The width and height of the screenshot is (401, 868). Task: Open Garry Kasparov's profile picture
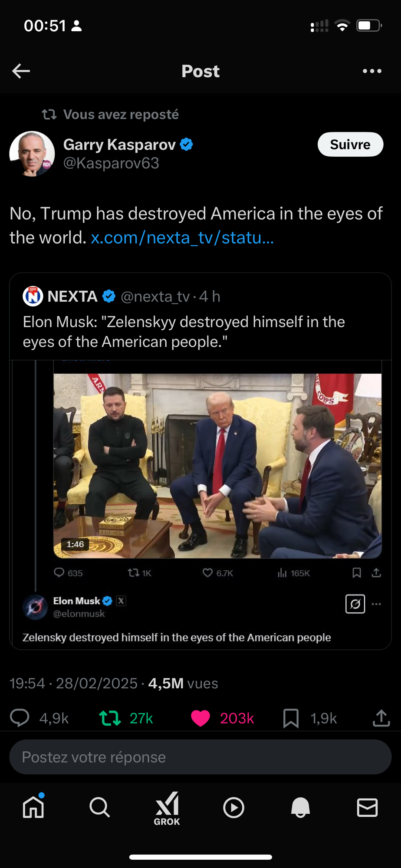pyautogui.click(x=32, y=154)
